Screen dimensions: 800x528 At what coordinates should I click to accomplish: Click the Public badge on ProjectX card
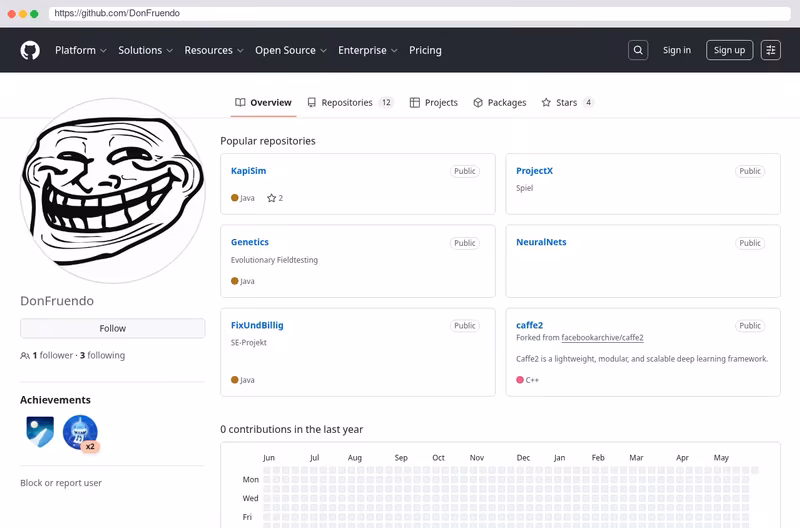pyautogui.click(x=749, y=171)
